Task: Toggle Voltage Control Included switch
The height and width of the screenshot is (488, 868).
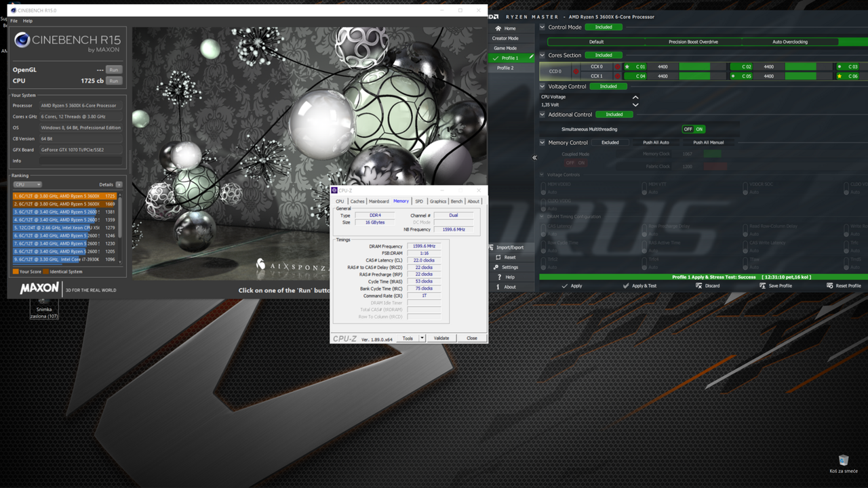Action: coord(608,86)
